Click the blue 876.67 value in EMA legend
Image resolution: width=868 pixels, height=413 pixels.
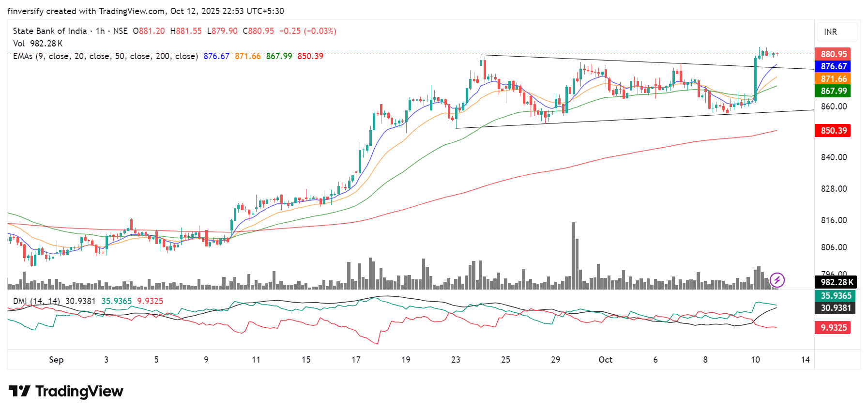pyautogui.click(x=216, y=56)
